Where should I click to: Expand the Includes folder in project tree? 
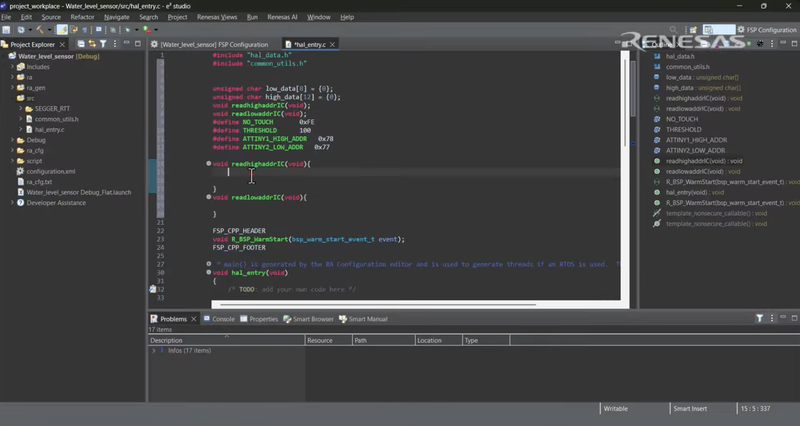click(x=12, y=67)
